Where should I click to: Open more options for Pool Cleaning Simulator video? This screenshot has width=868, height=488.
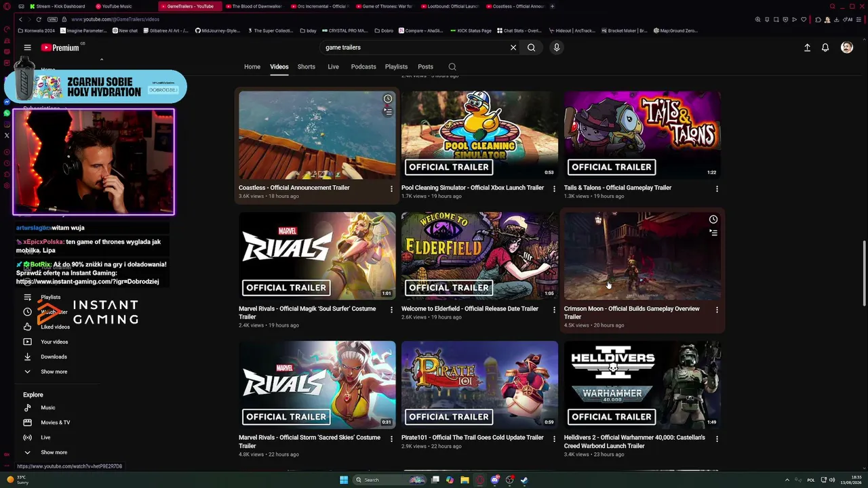click(x=554, y=188)
